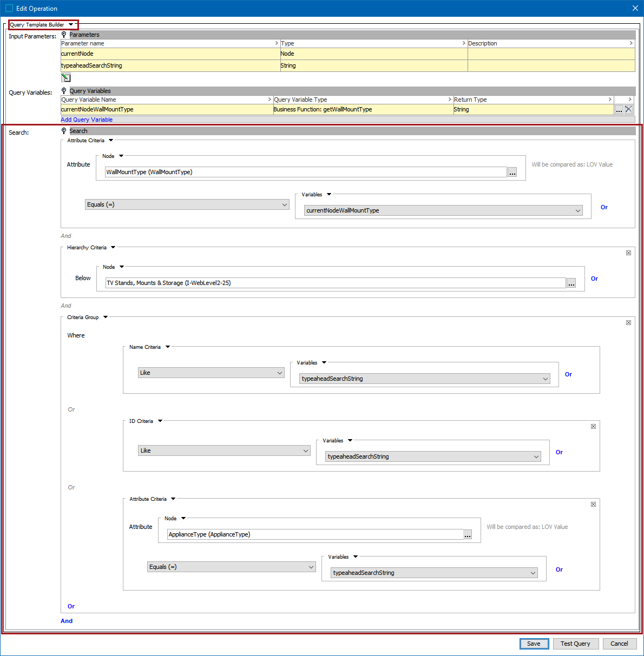644x656 pixels.
Task: Click the ApplianceType attribute input field
Action: click(315, 534)
